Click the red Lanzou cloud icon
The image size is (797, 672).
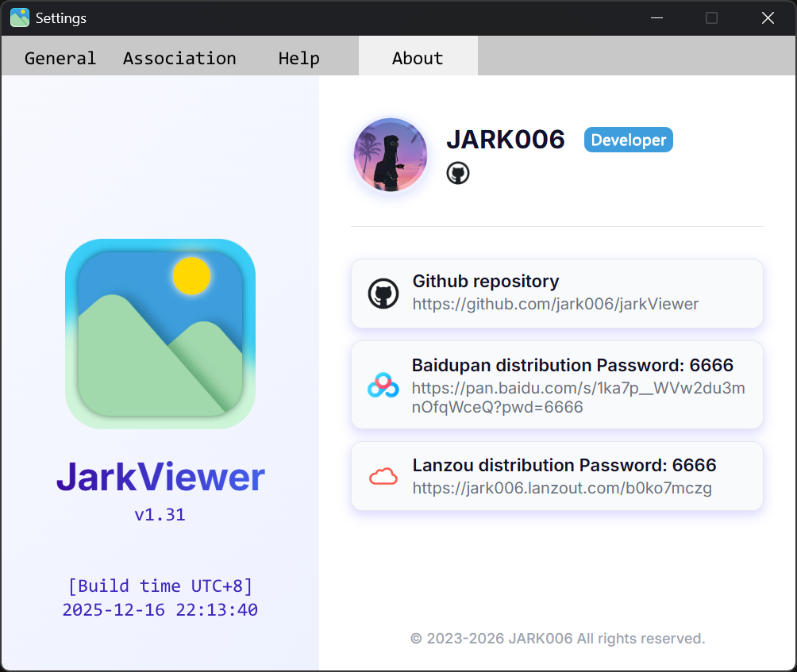(383, 475)
